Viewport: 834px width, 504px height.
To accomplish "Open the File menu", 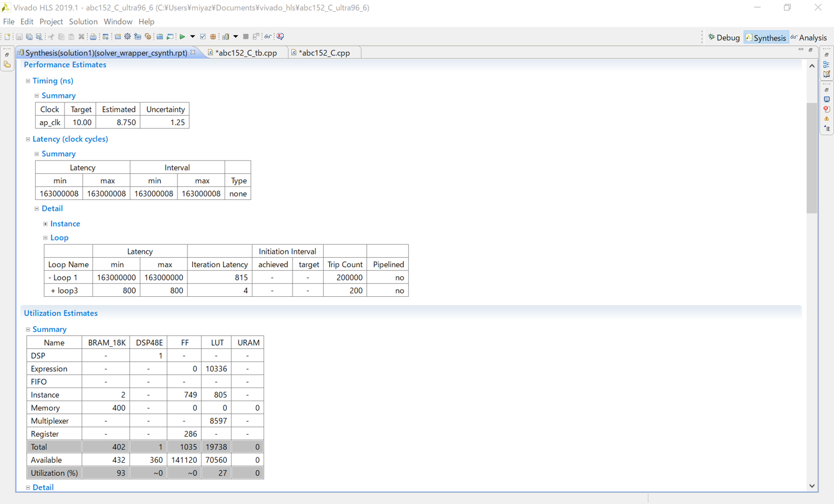I will (9, 22).
